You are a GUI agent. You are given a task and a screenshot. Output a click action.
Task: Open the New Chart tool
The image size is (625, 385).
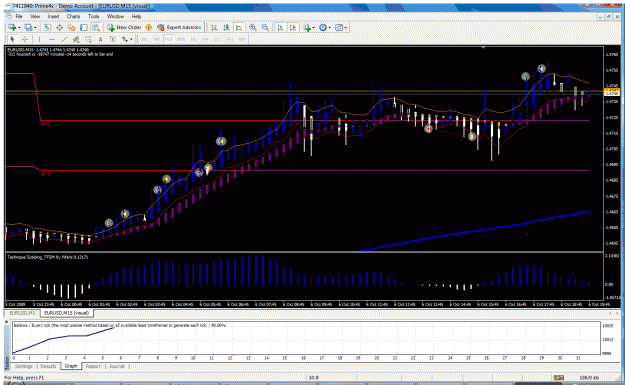point(12,27)
